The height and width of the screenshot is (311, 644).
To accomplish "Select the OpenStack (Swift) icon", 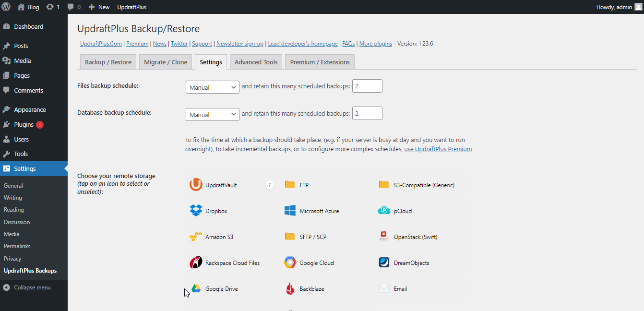I will click(384, 237).
